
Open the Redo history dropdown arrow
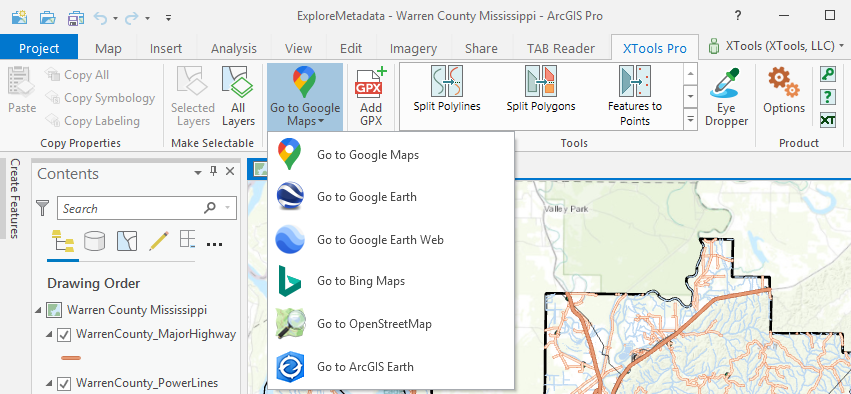tap(148, 18)
